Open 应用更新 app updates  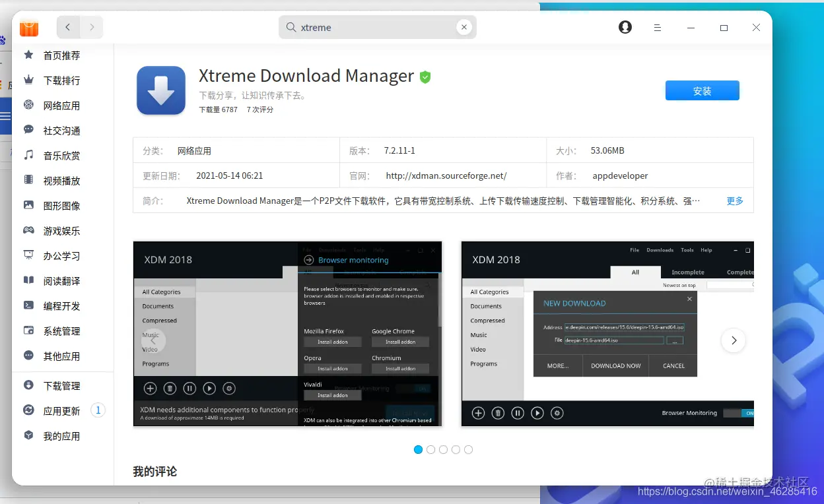tap(62, 411)
